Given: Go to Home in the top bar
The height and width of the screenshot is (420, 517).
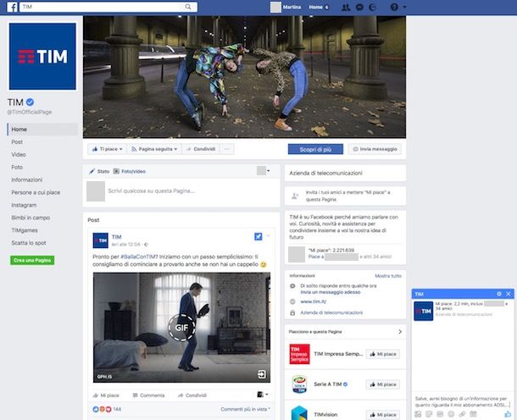Looking at the screenshot, I should pyautogui.click(x=315, y=7).
